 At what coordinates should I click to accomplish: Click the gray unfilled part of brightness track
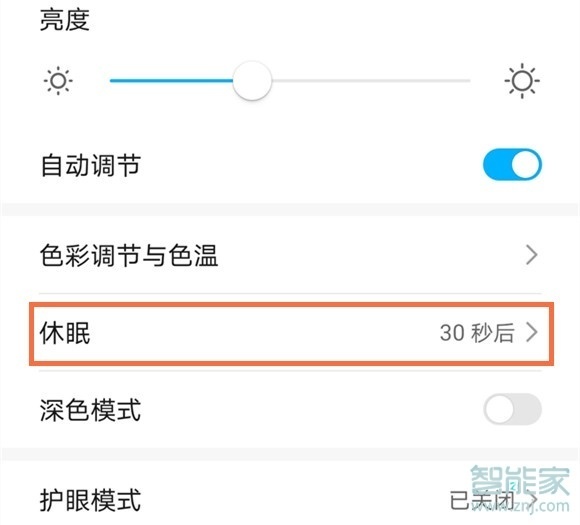[x=371, y=80]
